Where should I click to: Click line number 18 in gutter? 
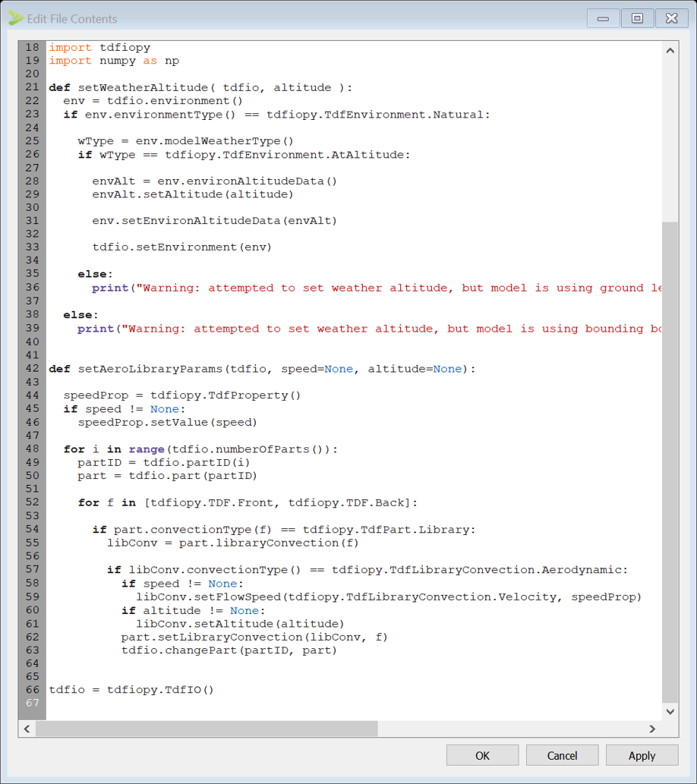point(32,47)
